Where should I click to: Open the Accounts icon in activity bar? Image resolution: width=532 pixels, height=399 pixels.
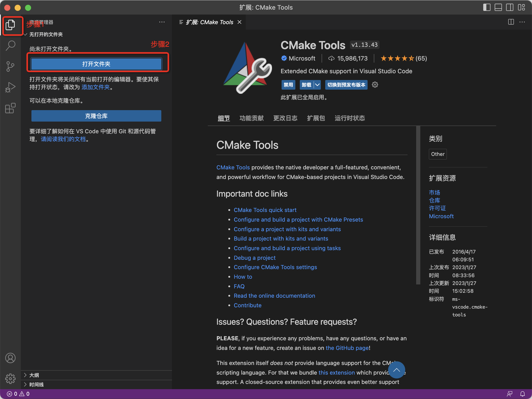pos(10,358)
